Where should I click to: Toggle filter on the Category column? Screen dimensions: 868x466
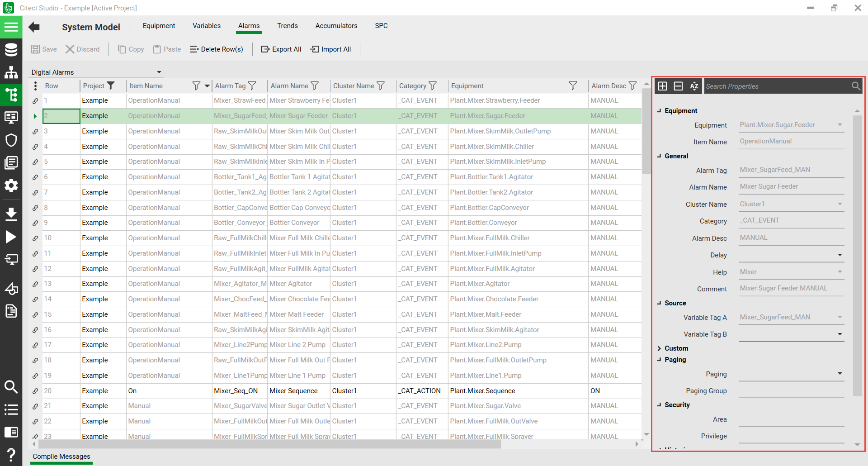[x=433, y=86]
